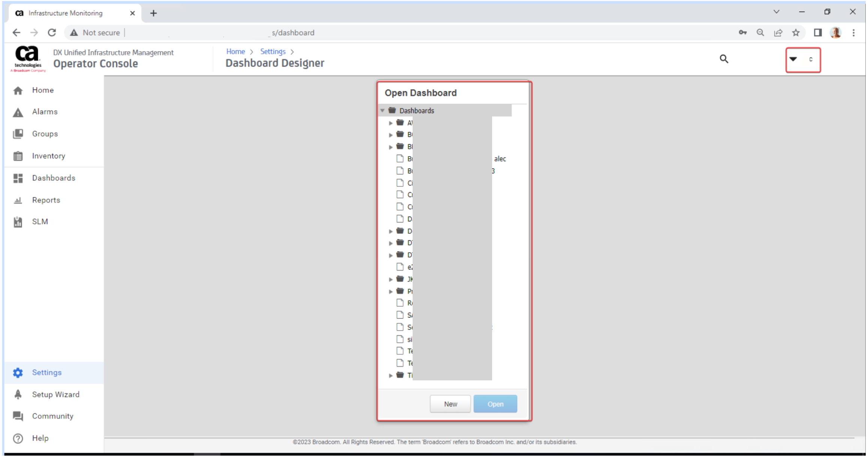Select Settings in the left sidebar
Image resolution: width=868 pixels, height=456 pixels.
coord(54,373)
